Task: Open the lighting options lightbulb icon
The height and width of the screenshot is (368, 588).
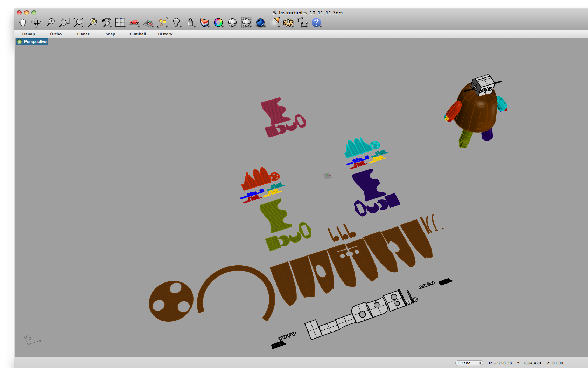Action: (177, 22)
